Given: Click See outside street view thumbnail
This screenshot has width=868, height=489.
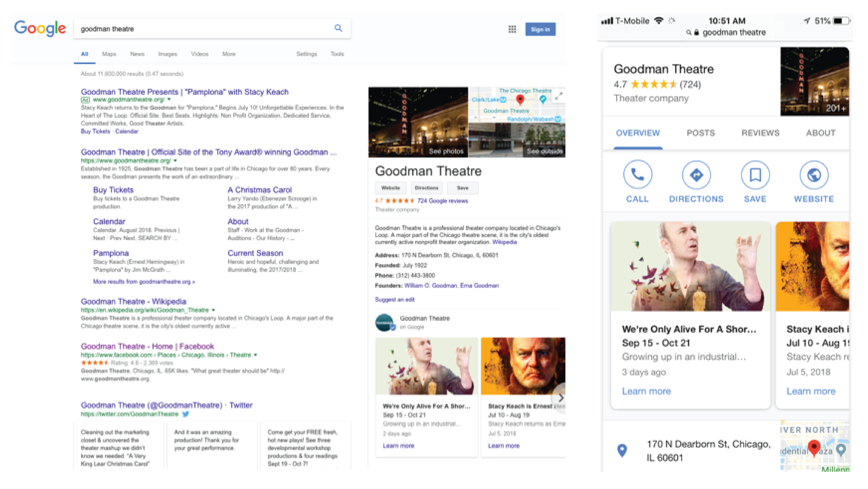Looking at the screenshot, I should 517,140.
